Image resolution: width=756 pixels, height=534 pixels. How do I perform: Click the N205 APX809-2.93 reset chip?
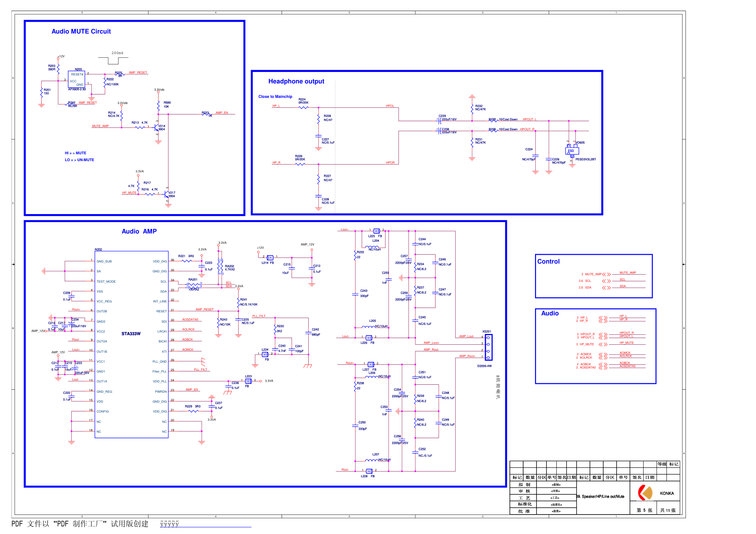(x=77, y=79)
